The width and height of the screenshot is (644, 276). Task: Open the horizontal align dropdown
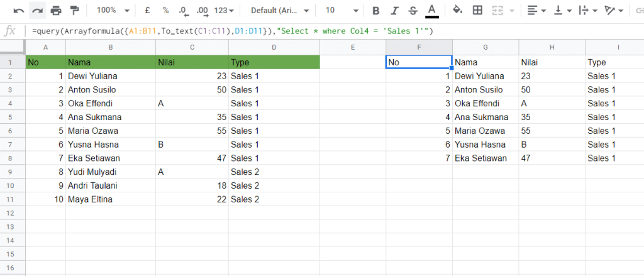click(536, 11)
